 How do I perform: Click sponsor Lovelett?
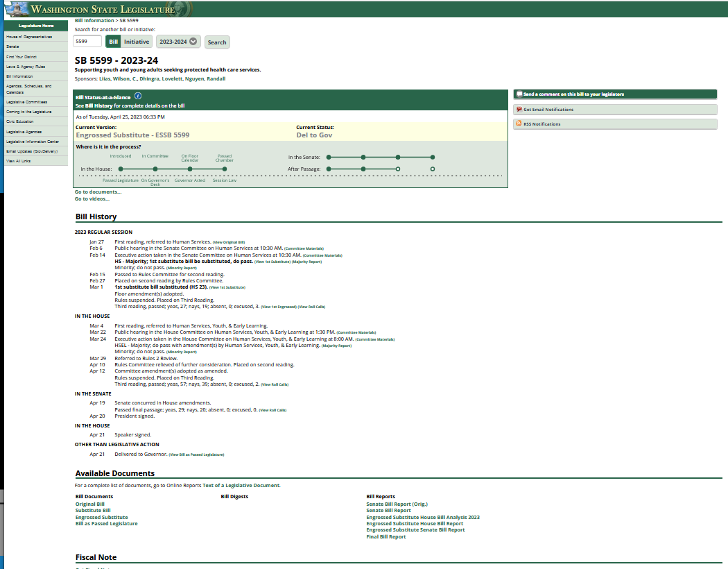172,79
